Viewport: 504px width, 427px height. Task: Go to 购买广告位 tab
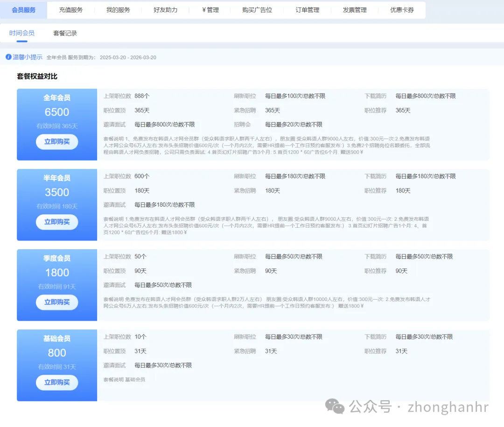click(x=257, y=10)
